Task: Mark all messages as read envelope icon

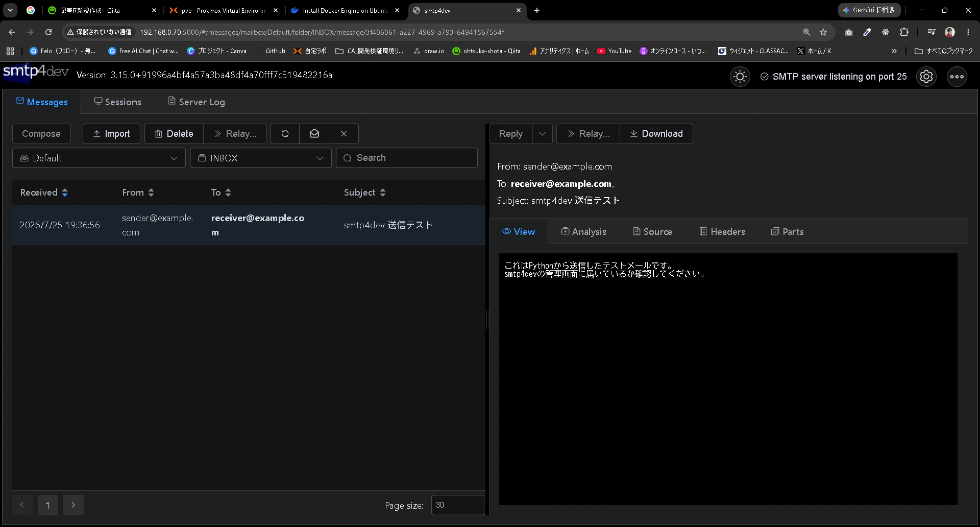Action: click(x=314, y=134)
